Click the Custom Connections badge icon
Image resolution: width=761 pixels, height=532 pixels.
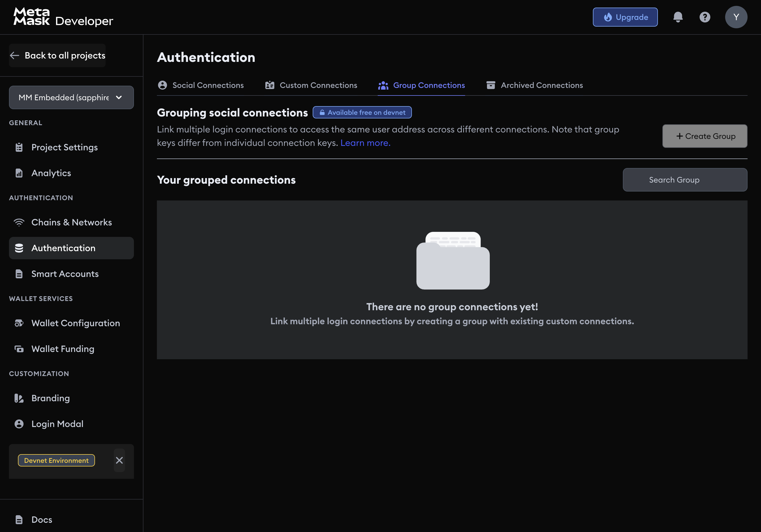coord(270,85)
